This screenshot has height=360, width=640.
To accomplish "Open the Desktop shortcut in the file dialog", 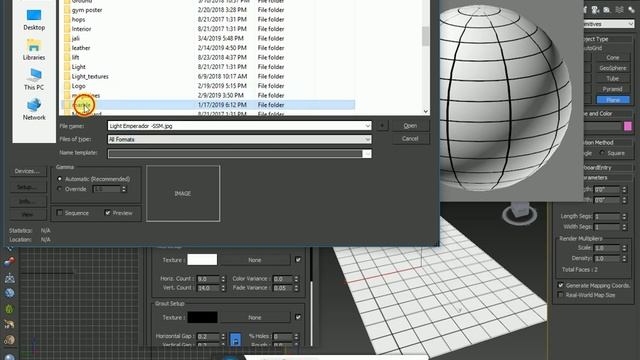I will (34, 20).
